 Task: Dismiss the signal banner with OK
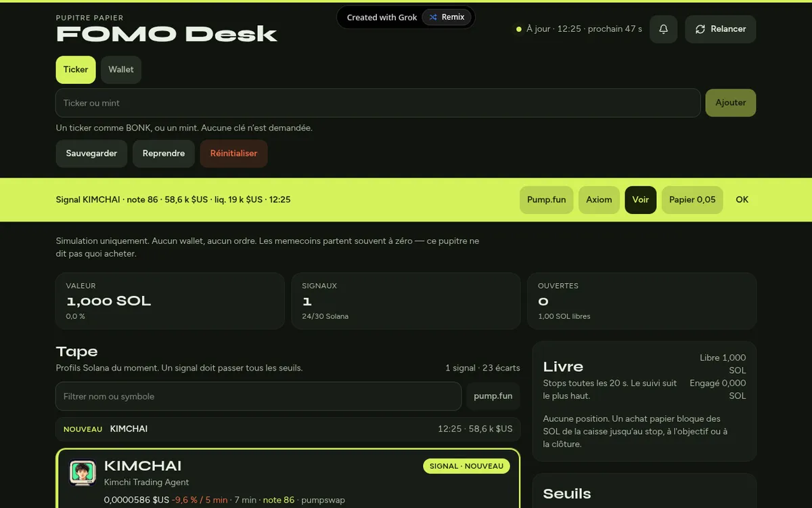[x=742, y=200]
